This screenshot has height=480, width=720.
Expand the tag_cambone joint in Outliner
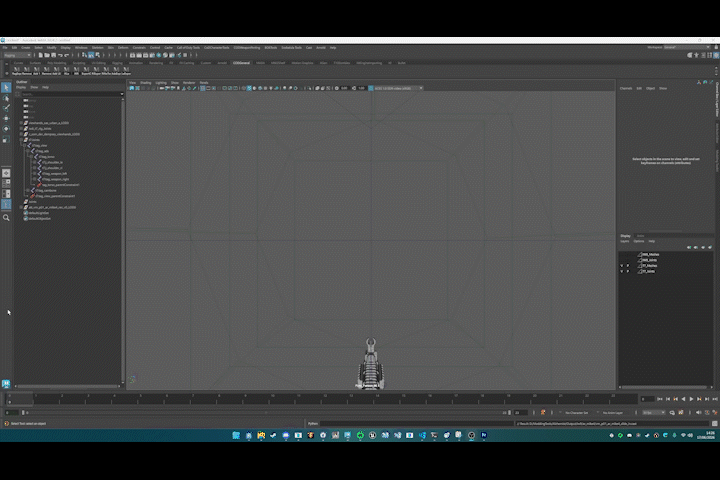28,190
